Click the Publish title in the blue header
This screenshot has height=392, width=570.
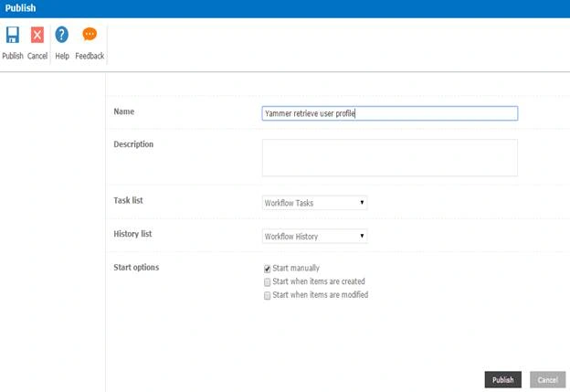click(20, 8)
